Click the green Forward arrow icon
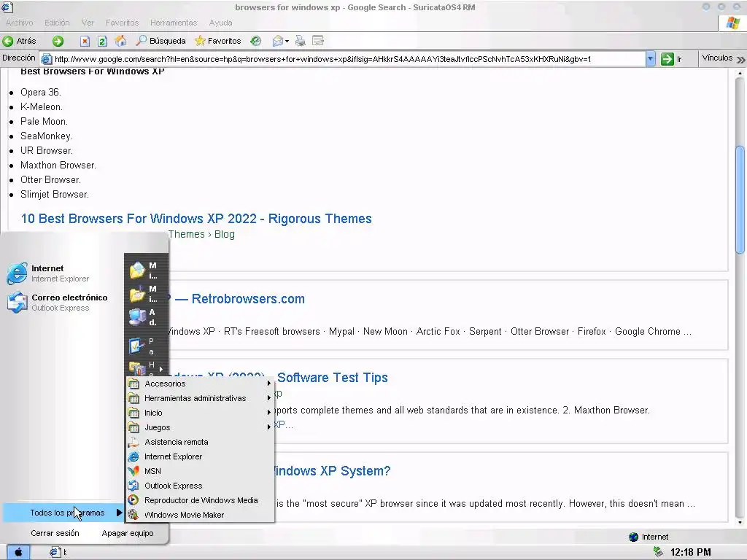Image resolution: width=747 pixels, height=560 pixels. pyautogui.click(x=58, y=41)
